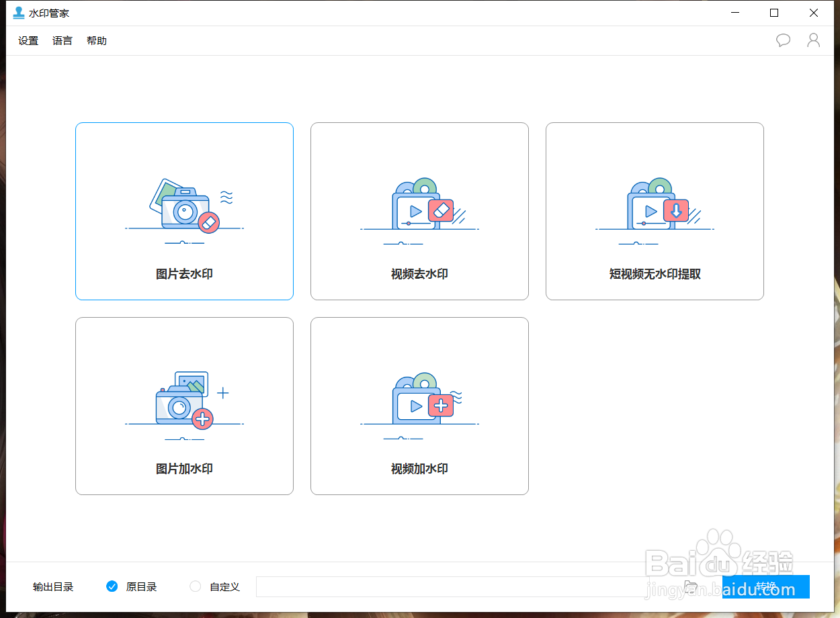Screen dimensions: 840x618
Task: Open the 设置 menu
Action: tap(28, 40)
